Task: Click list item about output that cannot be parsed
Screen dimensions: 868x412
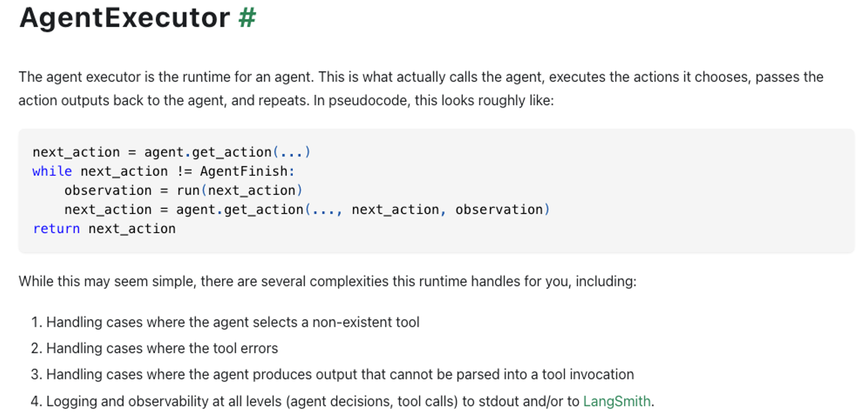Action: pyautogui.click(x=332, y=375)
